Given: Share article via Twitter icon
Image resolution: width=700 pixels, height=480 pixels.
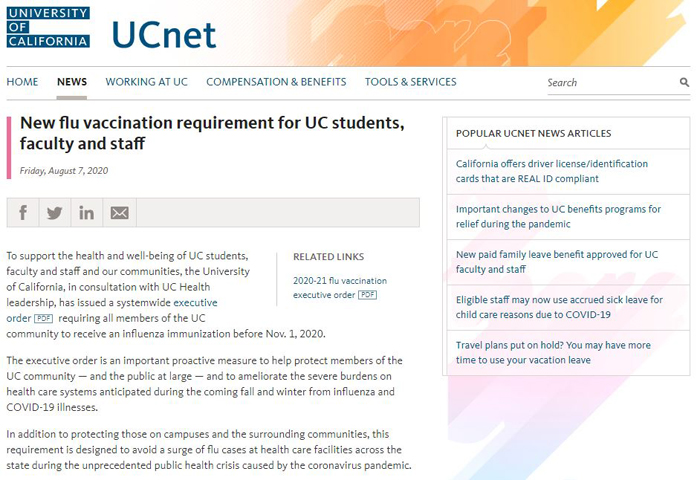Looking at the screenshot, I should [54, 213].
